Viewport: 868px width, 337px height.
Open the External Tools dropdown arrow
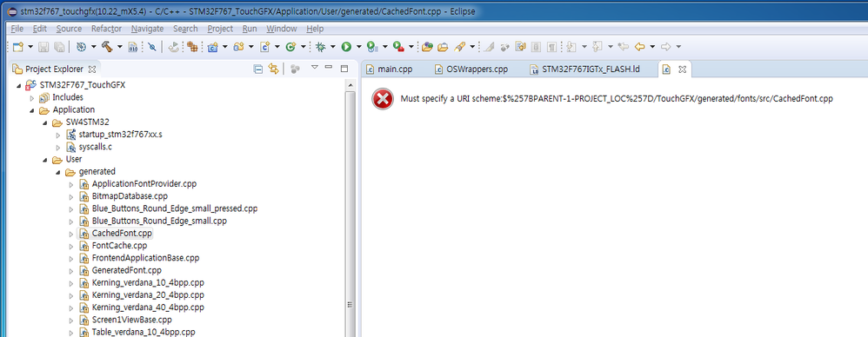(411, 47)
